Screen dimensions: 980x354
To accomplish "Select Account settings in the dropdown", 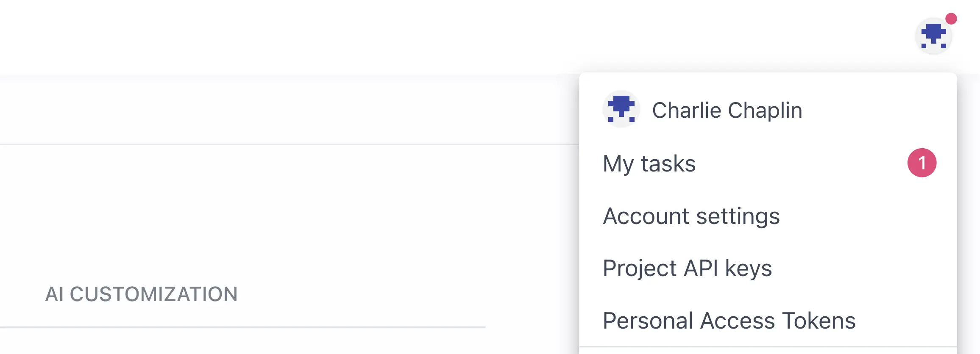I will point(691,216).
